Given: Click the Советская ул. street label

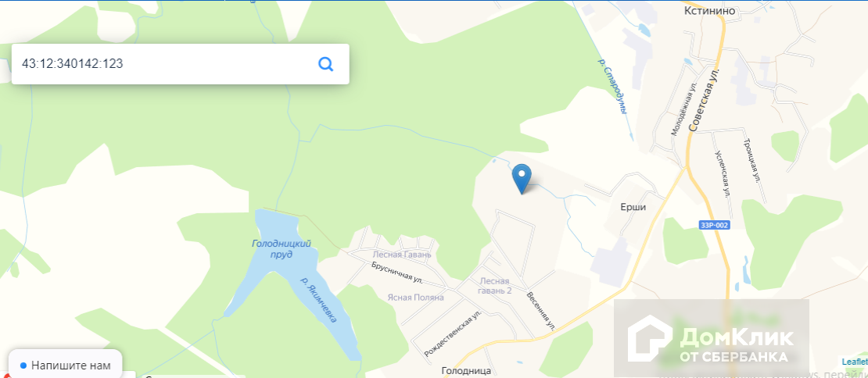Looking at the screenshot, I should tap(705, 101).
